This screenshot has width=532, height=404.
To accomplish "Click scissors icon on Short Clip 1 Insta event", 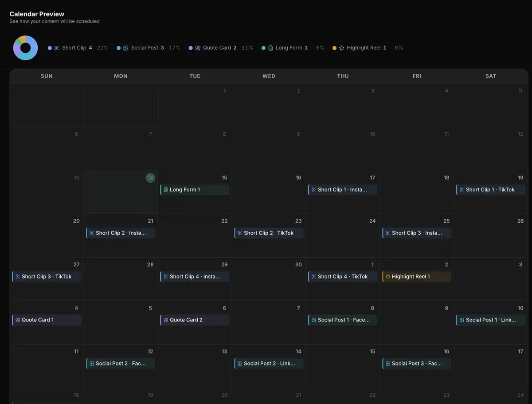I will (x=314, y=190).
